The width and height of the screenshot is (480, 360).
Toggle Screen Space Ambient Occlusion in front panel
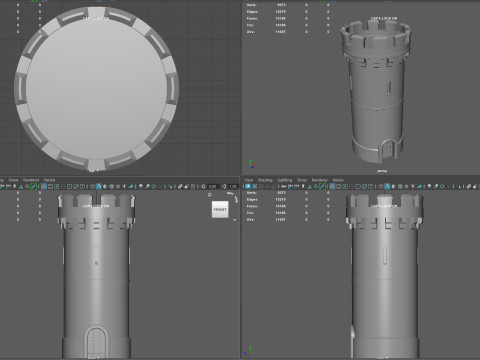[x=141, y=186]
